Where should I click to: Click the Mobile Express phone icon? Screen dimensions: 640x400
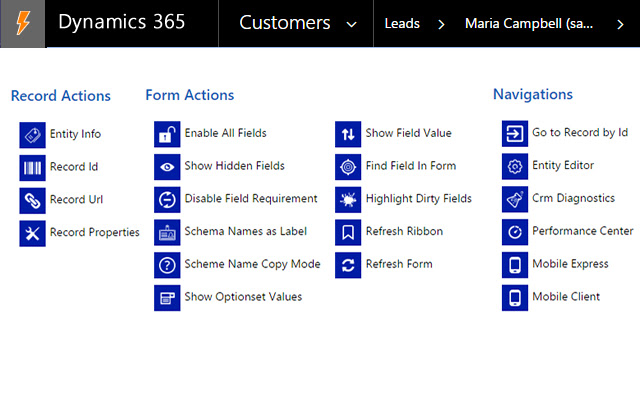pyautogui.click(x=515, y=264)
